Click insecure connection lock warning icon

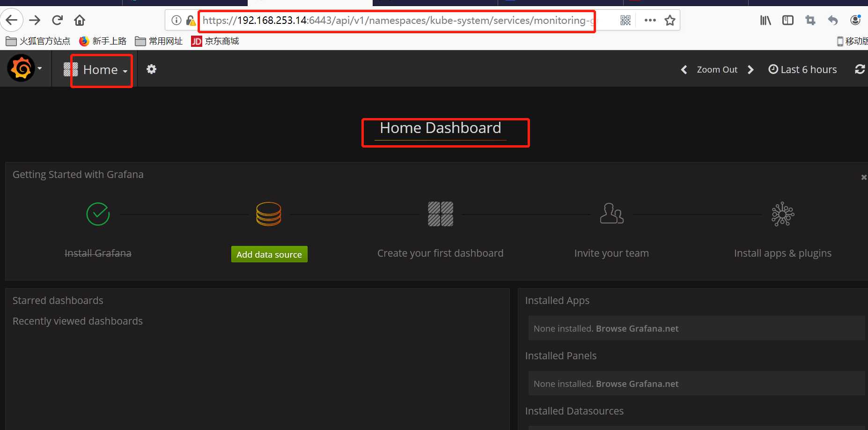tap(191, 20)
